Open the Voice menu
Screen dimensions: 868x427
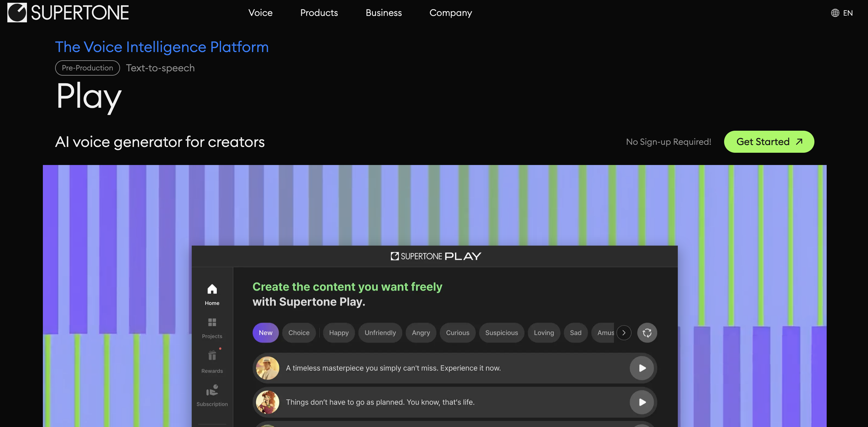click(260, 13)
